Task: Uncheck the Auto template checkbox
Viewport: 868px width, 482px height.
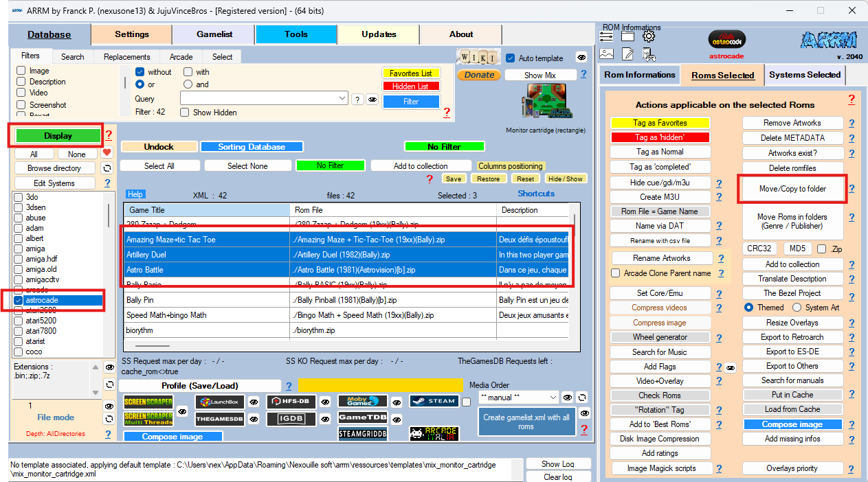Action: 510,58
